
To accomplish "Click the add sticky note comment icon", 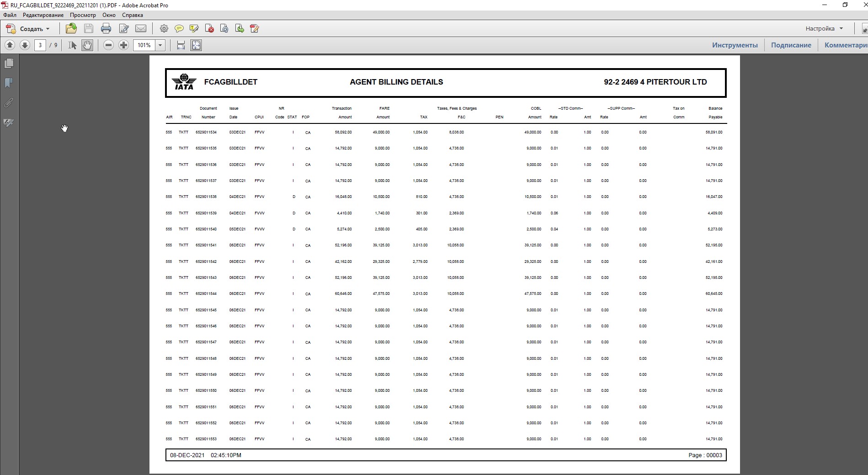I will (179, 29).
